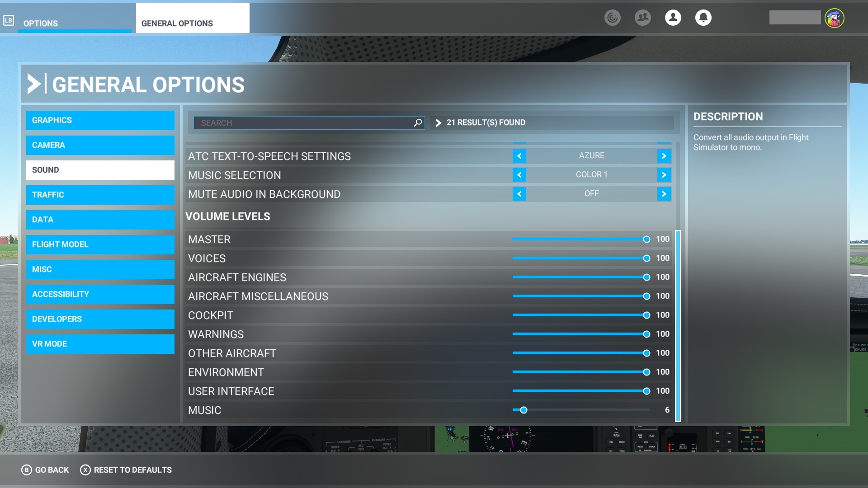Click next arrow for ATC TEXT-TO-SPEECH
Screen dimensions: 868x488
pos(664,155)
